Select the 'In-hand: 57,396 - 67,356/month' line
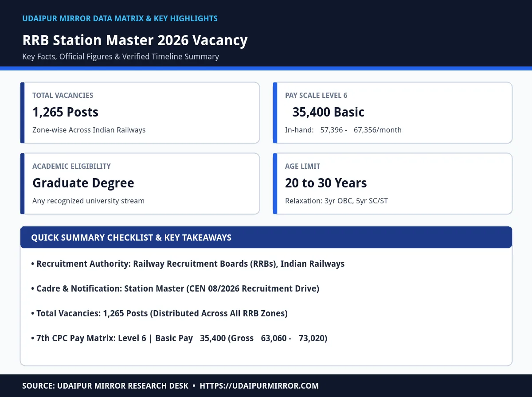The image size is (532, 397). tap(343, 130)
